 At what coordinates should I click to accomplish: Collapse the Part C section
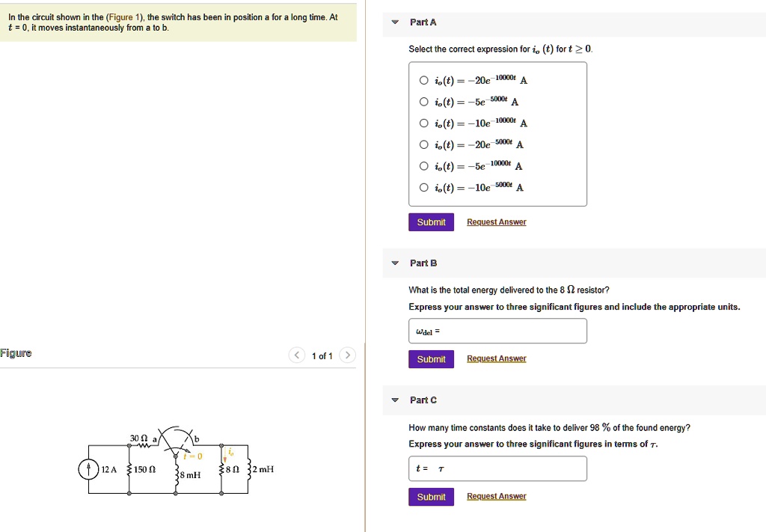point(394,400)
